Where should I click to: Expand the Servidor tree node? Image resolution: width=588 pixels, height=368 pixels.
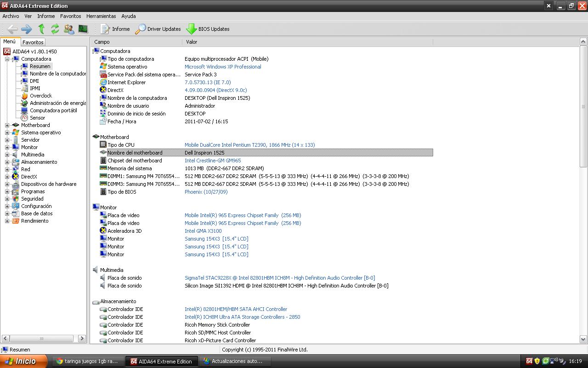[7, 140]
